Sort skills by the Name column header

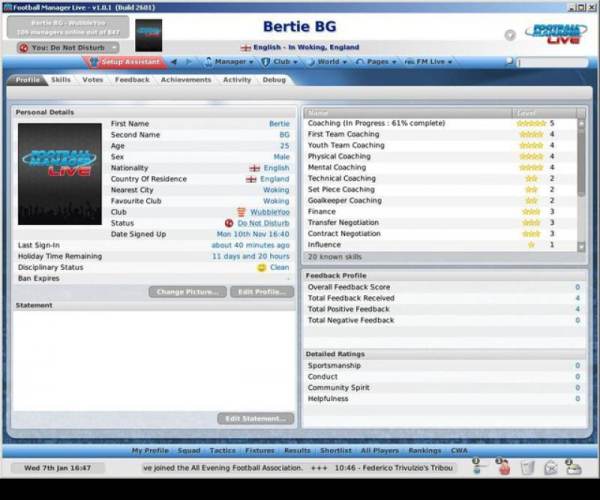click(408, 113)
